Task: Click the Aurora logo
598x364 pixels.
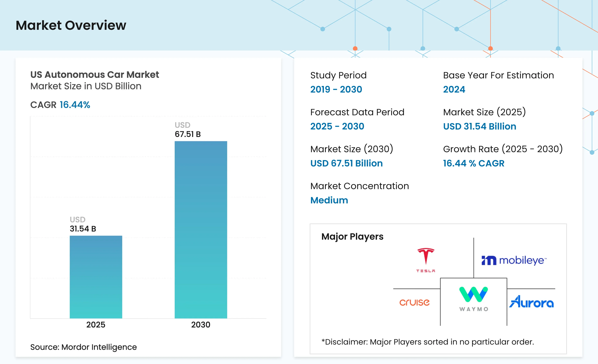Action: point(531,302)
